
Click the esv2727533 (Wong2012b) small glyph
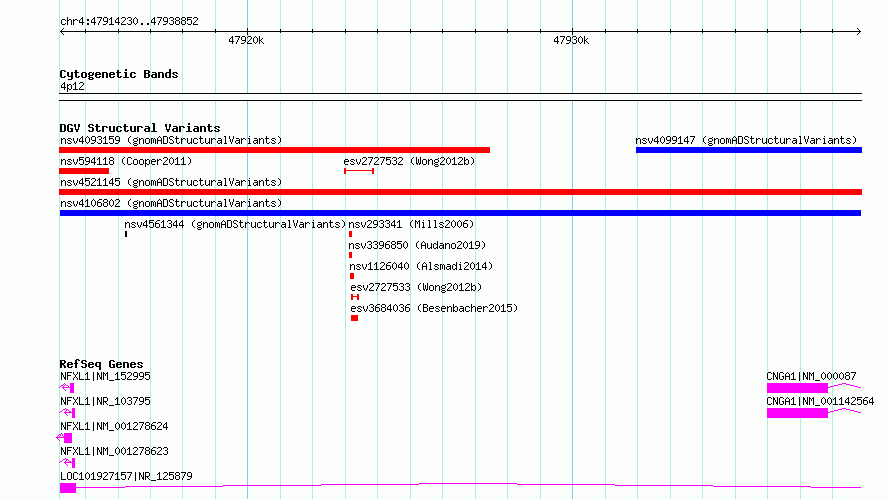pos(355,297)
